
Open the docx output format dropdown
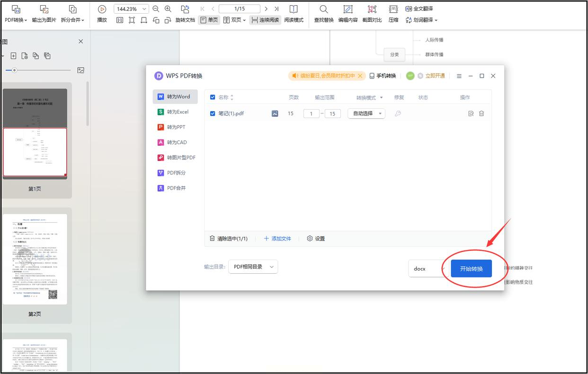tap(428, 269)
